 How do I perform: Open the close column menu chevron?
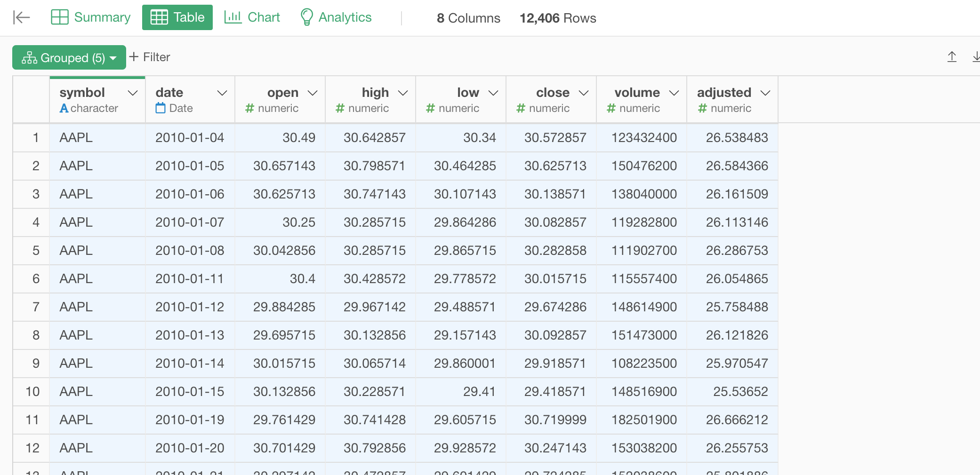click(x=584, y=93)
